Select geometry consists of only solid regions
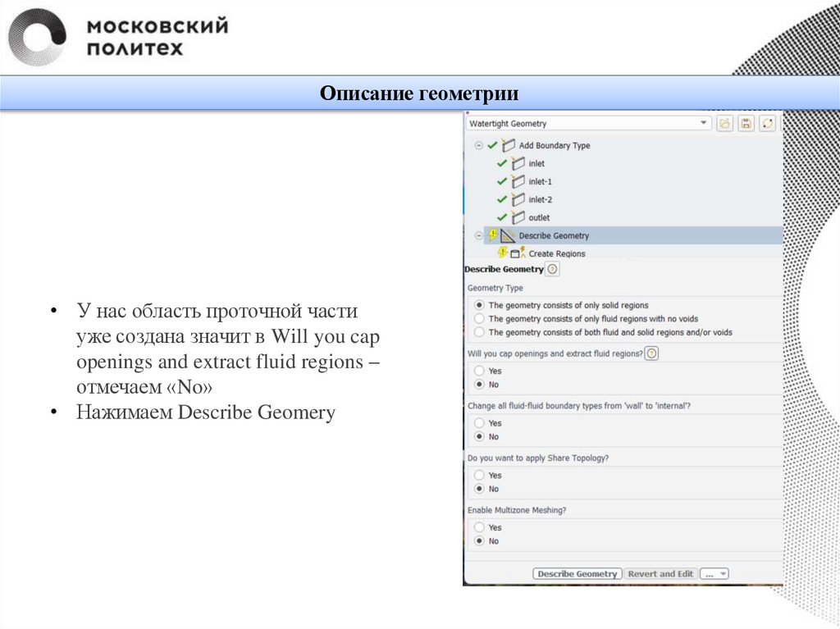The height and width of the screenshot is (629, 840). tap(479, 305)
